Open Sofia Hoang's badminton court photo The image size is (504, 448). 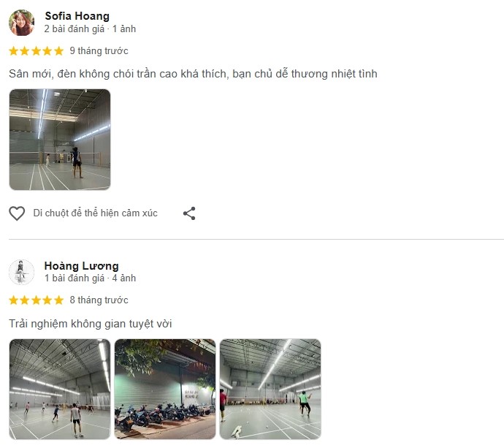pyautogui.click(x=60, y=140)
